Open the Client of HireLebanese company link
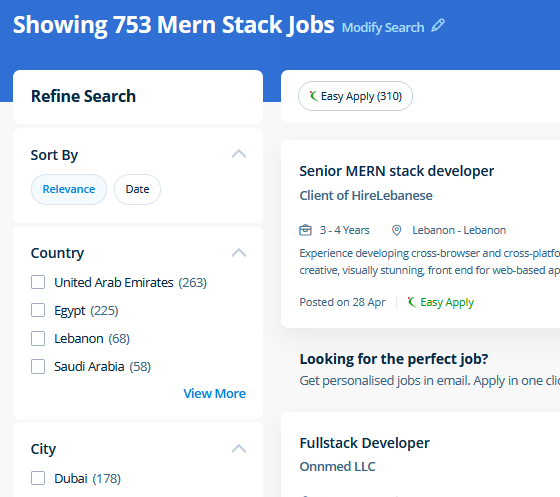Screen dimensions: 560x497 click(366, 196)
